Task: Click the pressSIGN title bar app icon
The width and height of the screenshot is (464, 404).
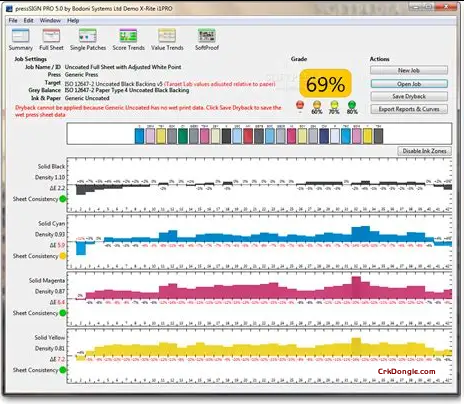Action: [x=10, y=9]
